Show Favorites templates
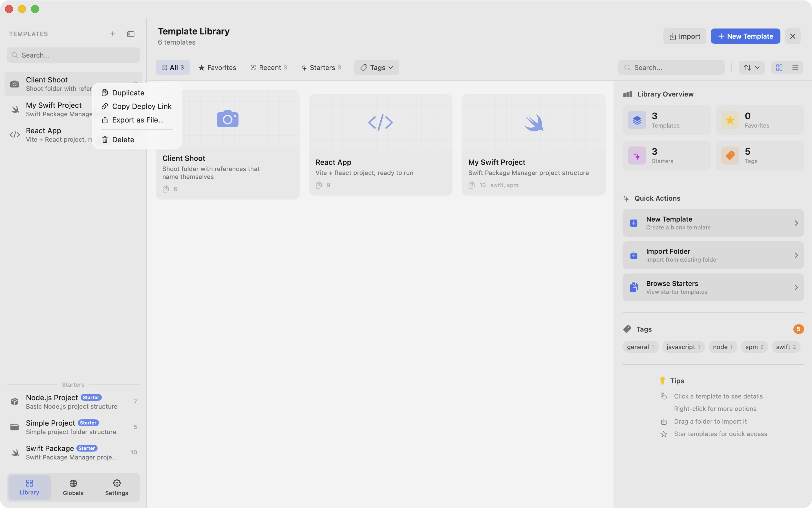 [x=217, y=67]
